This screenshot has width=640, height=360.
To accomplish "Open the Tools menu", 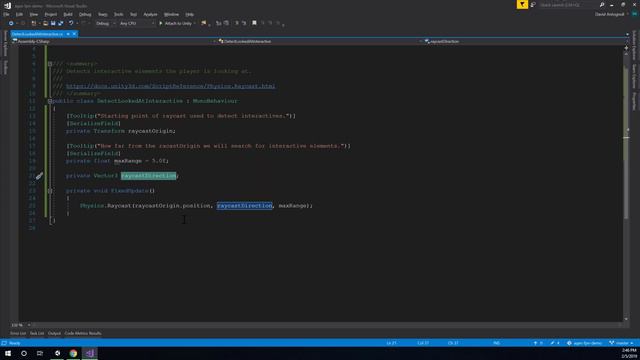I will coord(118,14).
